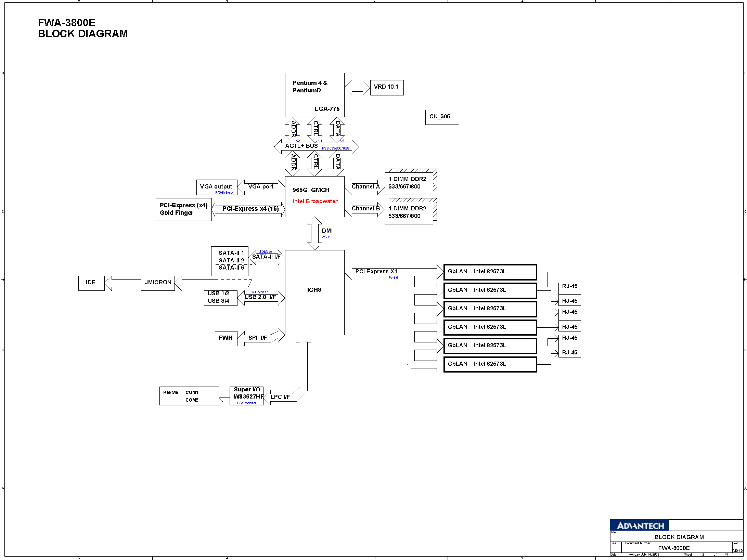Click the COM2 label
This screenshot has width=747, height=560.
click(x=192, y=400)
